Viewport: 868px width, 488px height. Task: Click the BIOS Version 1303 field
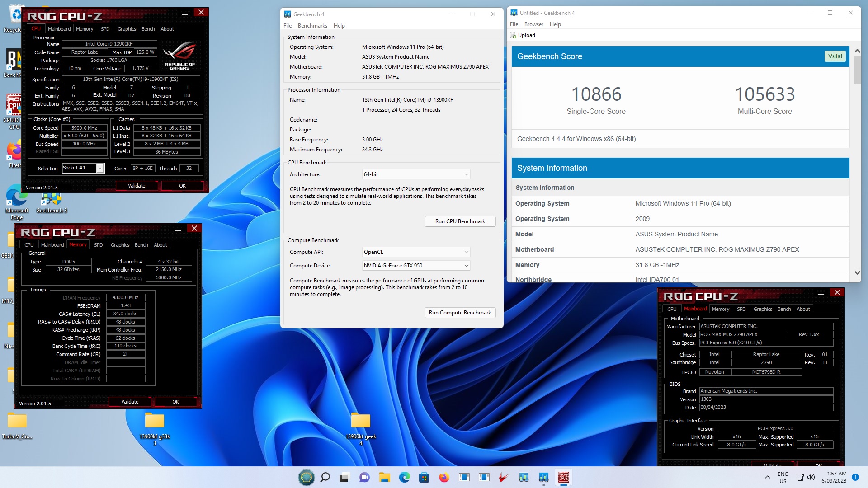coord(766,399)
